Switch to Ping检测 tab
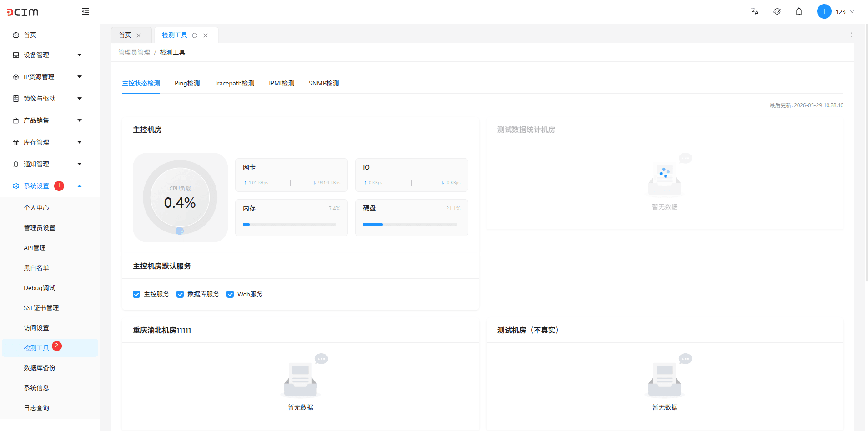 pos(187,83)
